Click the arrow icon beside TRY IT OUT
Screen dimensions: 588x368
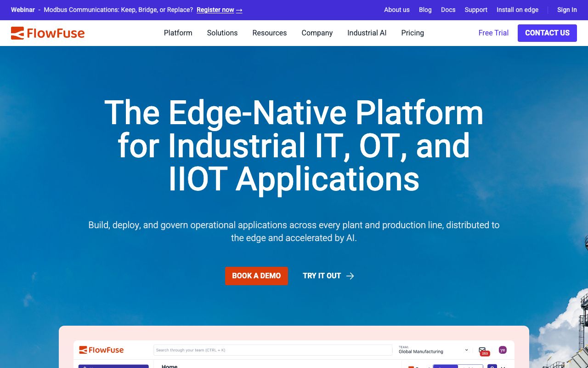(x=350, y=276)
